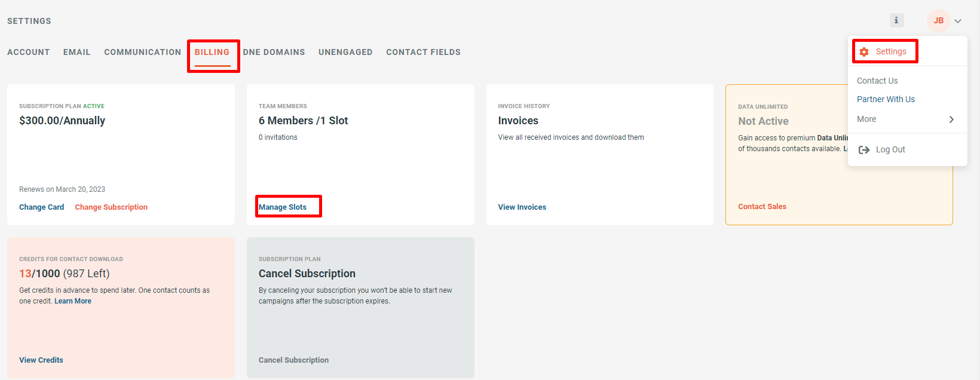Click the Change Subscription link

111,207
